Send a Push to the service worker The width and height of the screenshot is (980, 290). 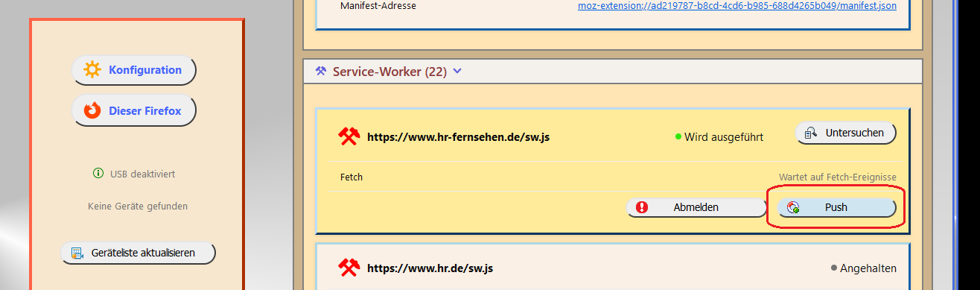(837, 207)
